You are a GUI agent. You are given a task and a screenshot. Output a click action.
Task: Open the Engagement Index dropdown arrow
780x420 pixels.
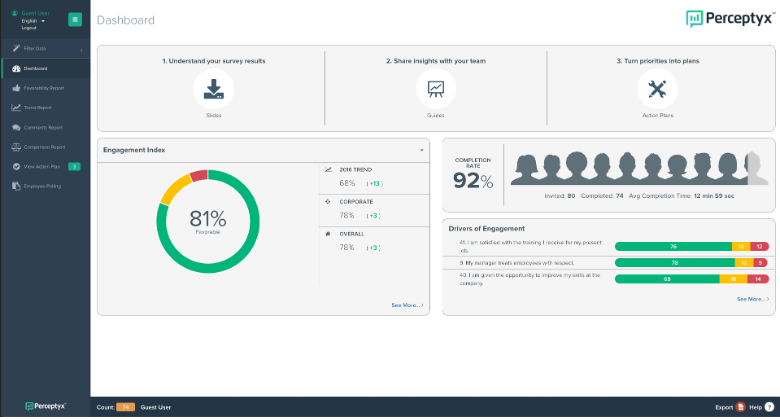click(421, 150)
